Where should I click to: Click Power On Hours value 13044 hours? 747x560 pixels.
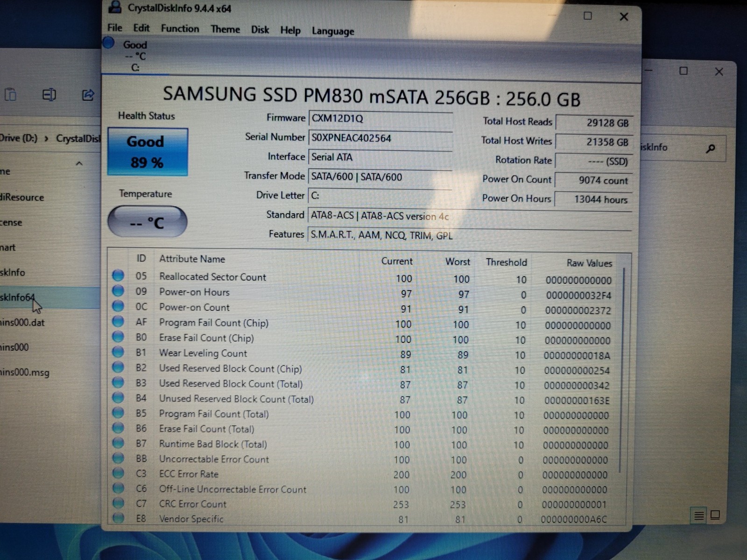tap(594, 199)
